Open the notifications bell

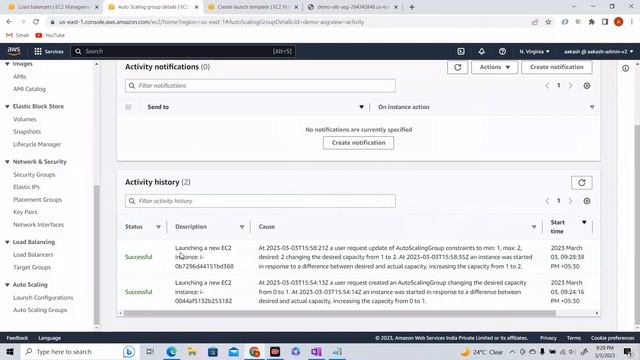click(x=482, y=51)
